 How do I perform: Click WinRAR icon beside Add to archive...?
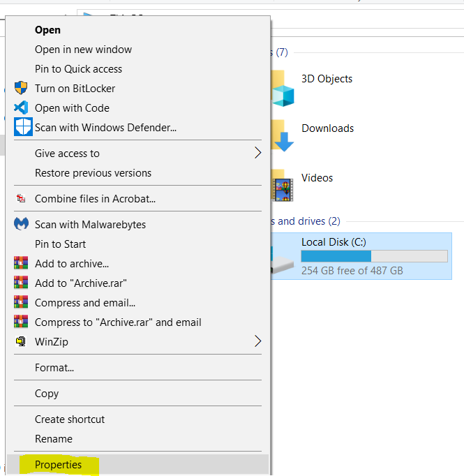[21, 263]
